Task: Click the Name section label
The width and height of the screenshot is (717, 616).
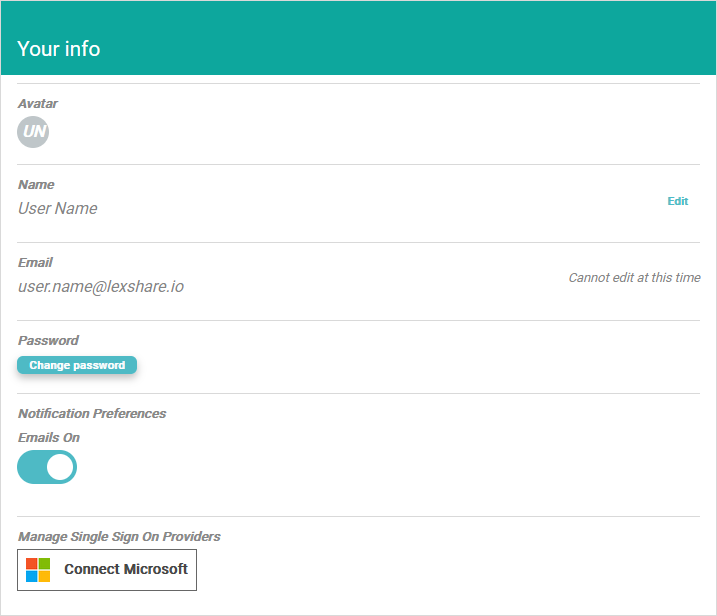Action: 36,185
